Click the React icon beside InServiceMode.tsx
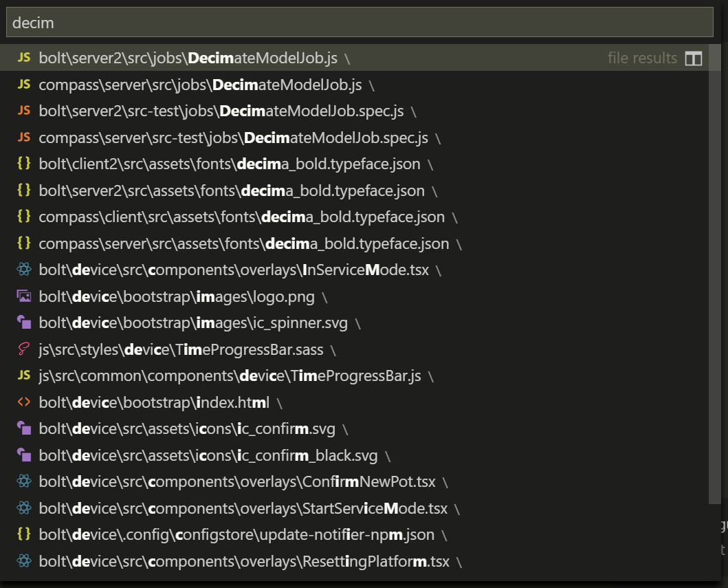This screenshot has width=728, height=588. [x=23, y=270]
